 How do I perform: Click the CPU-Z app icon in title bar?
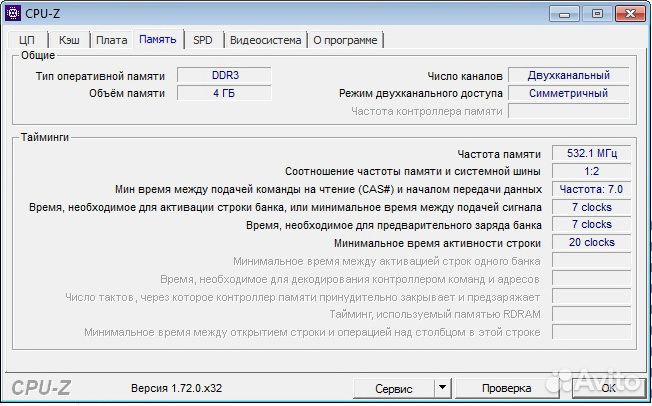13,13
